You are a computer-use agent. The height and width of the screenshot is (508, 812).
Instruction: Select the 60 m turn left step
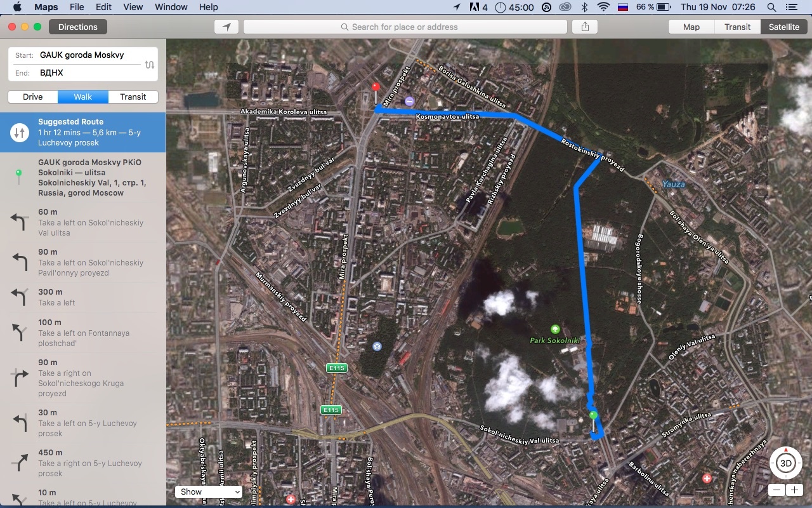coord(82,222)
